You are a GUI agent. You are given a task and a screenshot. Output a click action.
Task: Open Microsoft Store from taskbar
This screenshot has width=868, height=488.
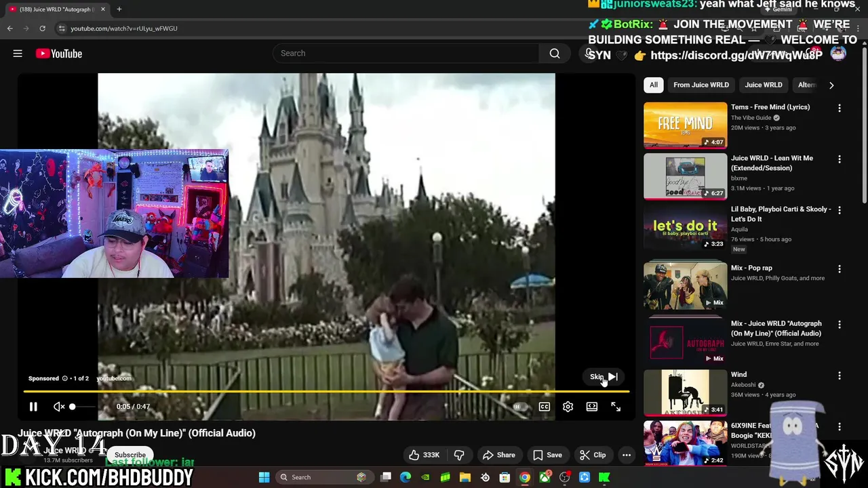[x=505, y=477]
